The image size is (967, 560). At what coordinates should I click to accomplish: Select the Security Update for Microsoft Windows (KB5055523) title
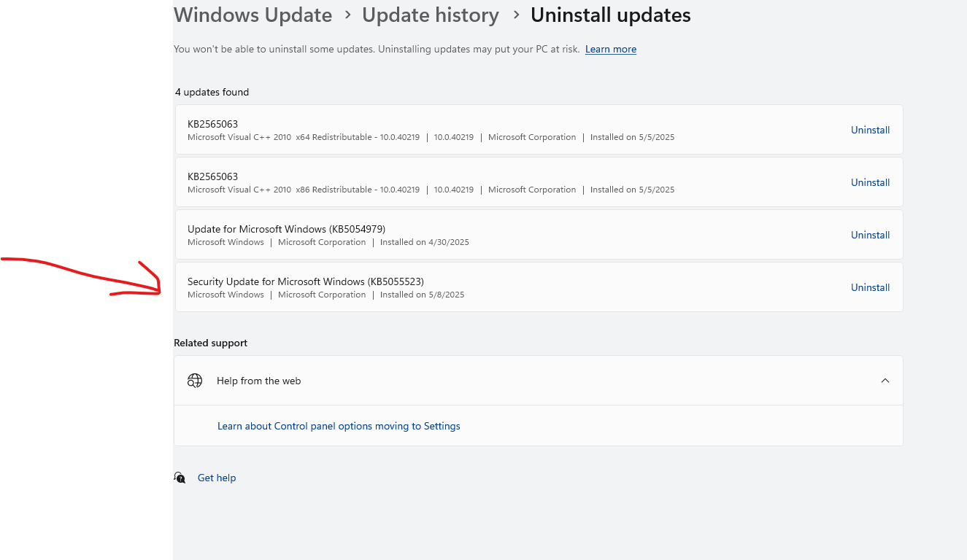click(306, 281)
